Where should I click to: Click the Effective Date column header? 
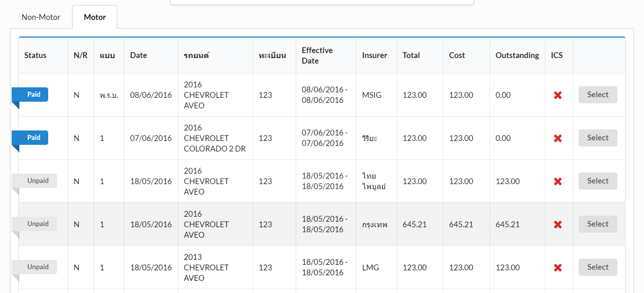(317, 55)
